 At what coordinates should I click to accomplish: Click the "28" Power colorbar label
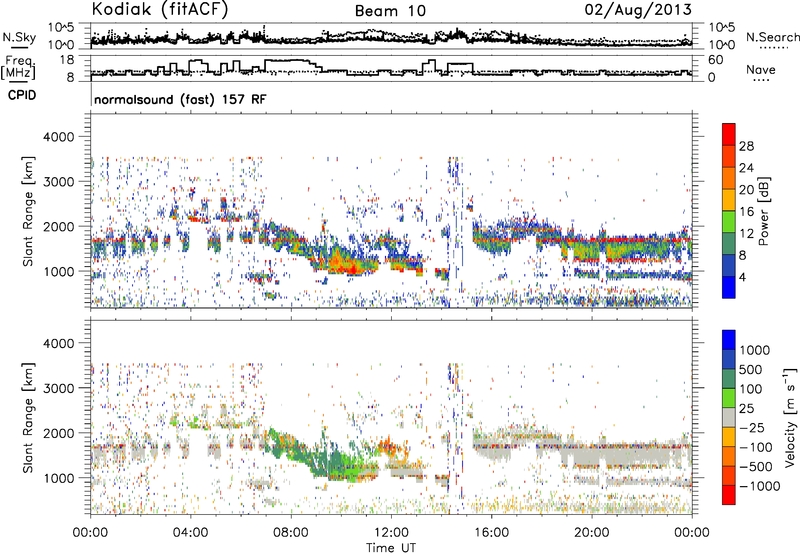tap(746, 146)
